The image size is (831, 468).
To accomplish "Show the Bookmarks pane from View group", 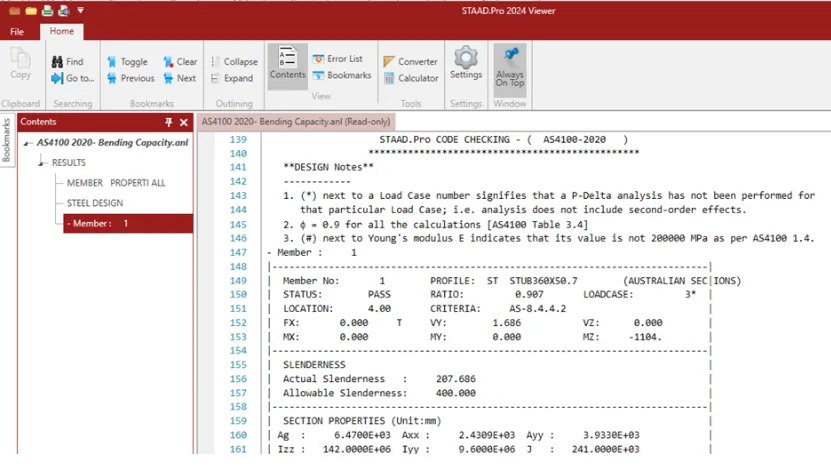I will (342, 75).
